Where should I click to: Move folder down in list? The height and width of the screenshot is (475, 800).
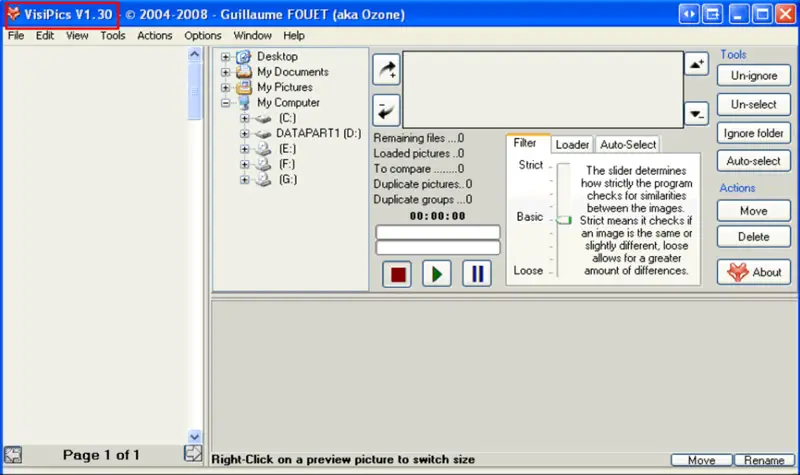pos(696,113)
